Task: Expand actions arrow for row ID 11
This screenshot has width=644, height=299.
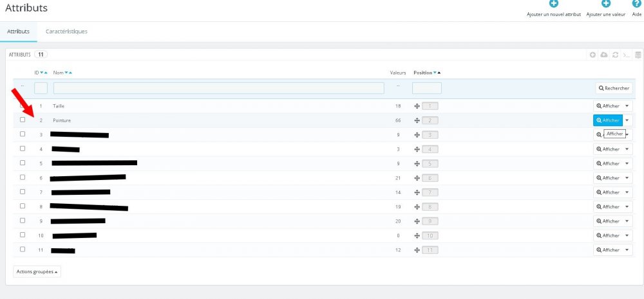Action: tap(627, 249)
